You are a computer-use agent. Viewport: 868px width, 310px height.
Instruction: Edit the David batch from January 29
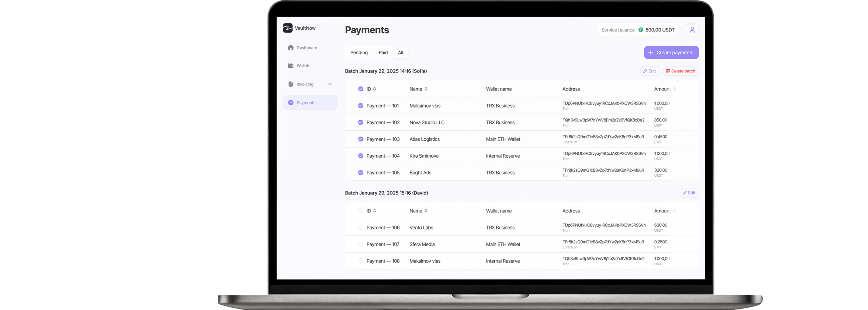689,192
